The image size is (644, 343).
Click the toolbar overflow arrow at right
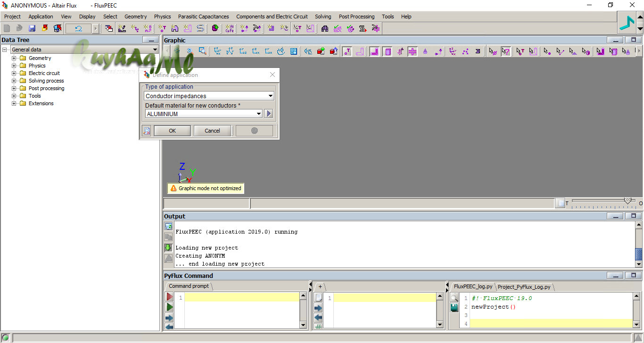[638, 50]
